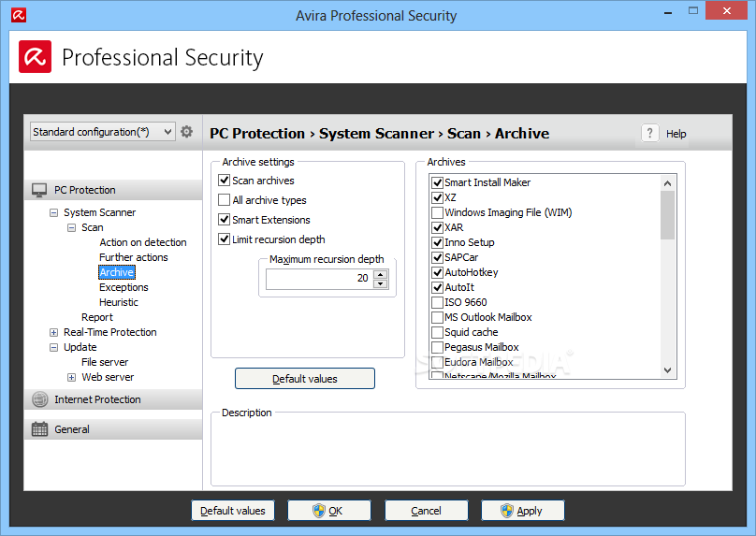
Task: Check the Eudora Mailbox checkbox
Action: click(437, 362)
